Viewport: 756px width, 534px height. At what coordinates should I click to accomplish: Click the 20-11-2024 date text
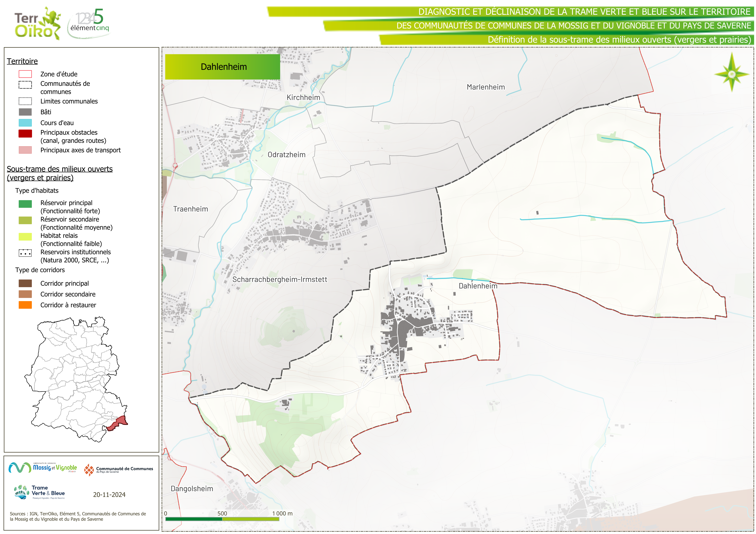coord(109,495)
